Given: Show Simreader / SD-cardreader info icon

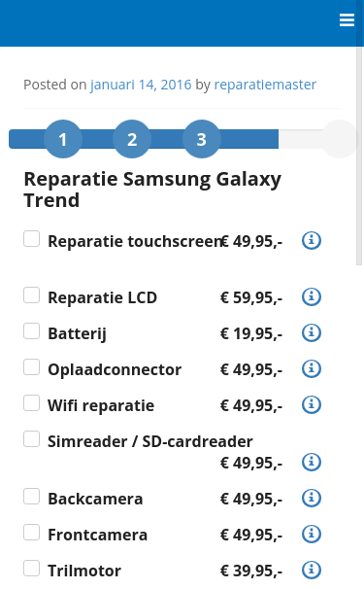Looking at the screenshot, I should coord(312,462).
